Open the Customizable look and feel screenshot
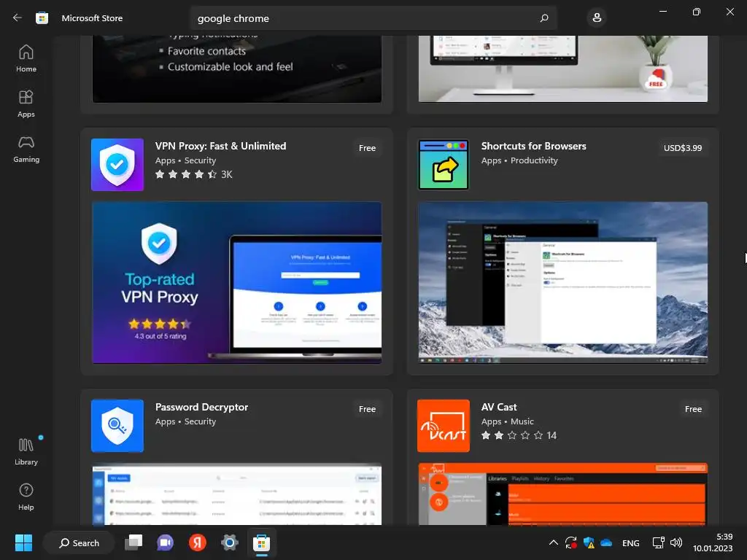Image resolution: width=747 pixels, height=560 pixels. [x=237, y=69]
